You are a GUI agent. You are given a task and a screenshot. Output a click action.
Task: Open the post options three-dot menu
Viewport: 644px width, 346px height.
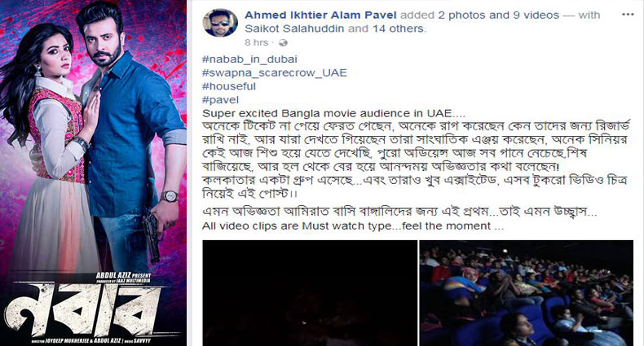[628, 15]
